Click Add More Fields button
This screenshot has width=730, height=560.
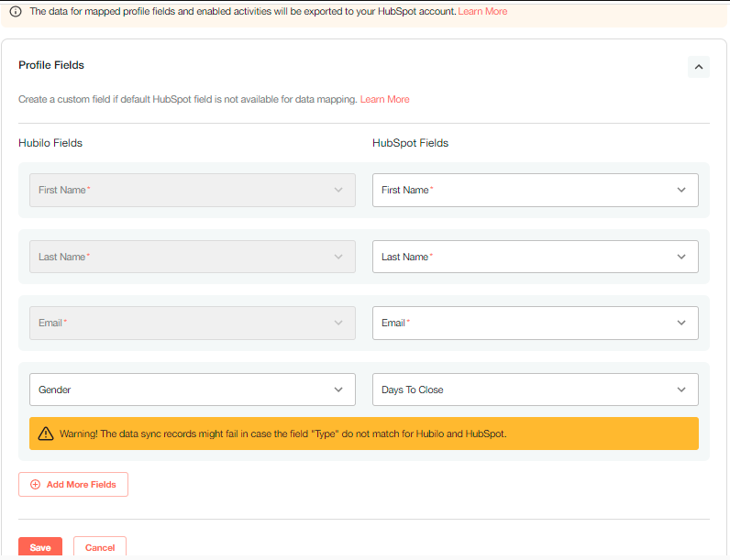tap(73, 485)
